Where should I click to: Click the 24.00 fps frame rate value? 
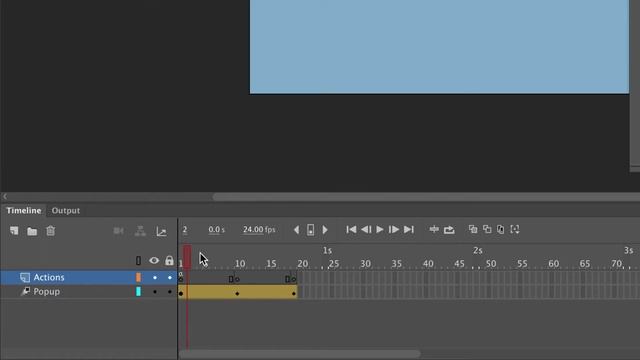pos(259,230)
